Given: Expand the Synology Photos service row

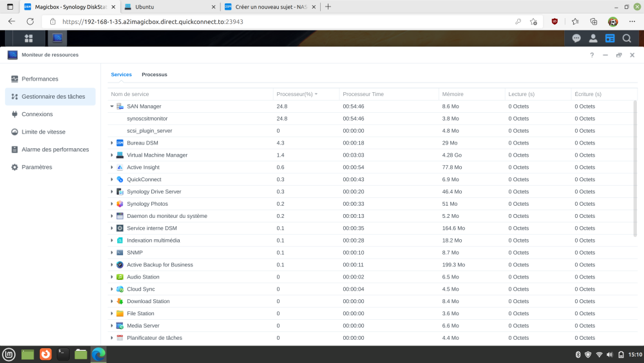Looking at the screenshot, I should 111,204.
